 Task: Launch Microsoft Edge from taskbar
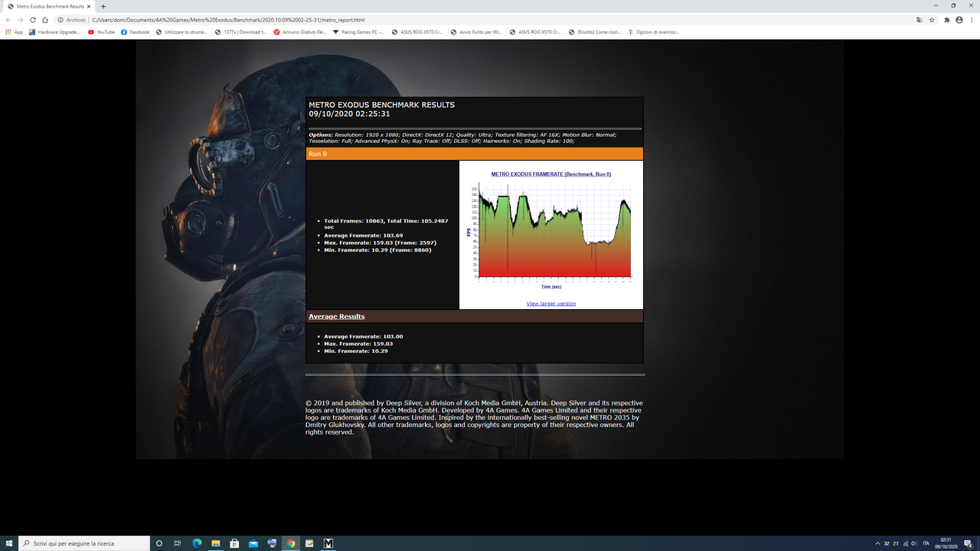click(x=197, y=543)
